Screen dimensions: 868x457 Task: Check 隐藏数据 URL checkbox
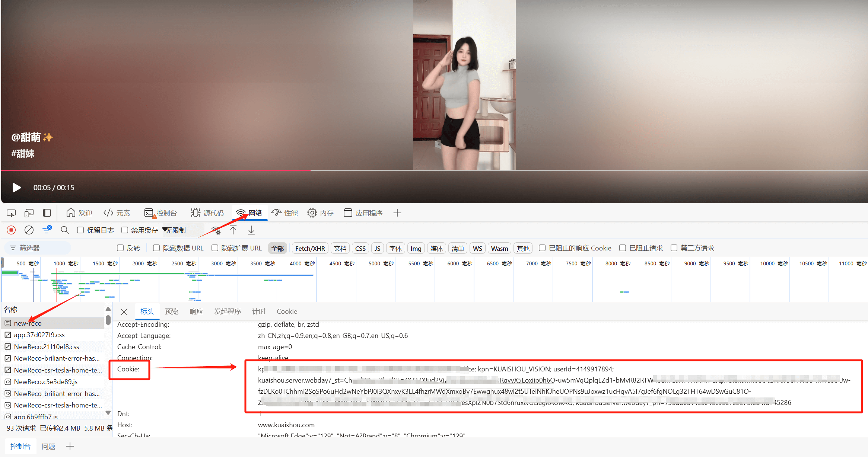[x=156, y=248]
